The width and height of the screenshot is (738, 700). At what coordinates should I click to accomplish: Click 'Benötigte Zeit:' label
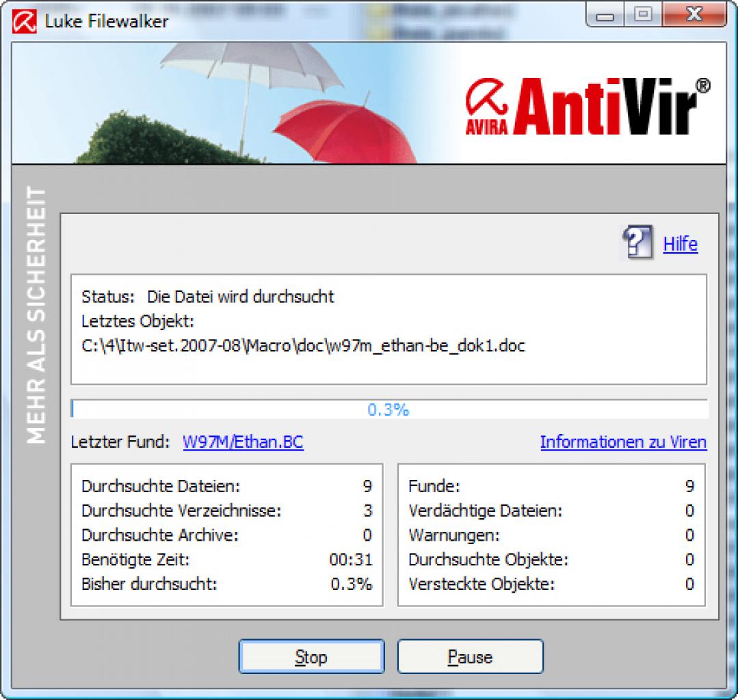pyautogui.click(x=135, y=559)
